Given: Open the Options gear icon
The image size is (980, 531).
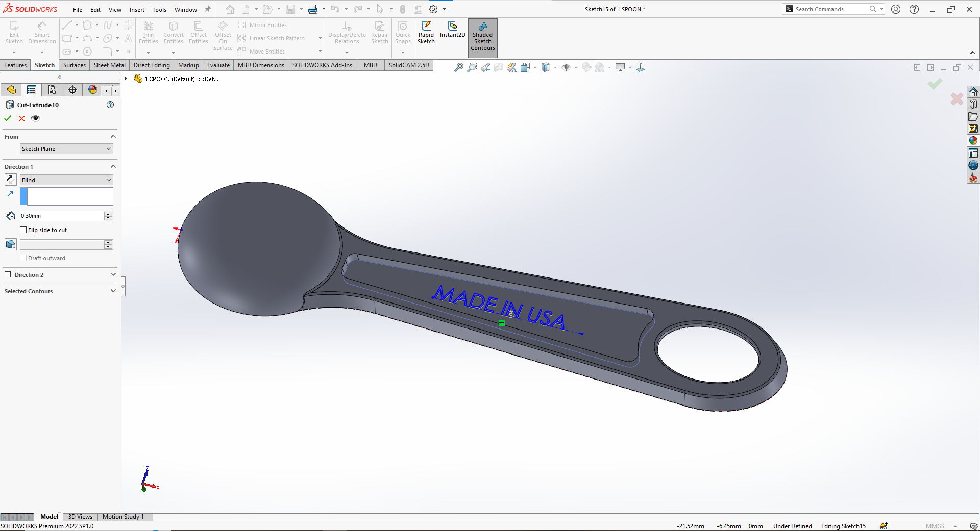Looking at the screenshot, I should [x=433, y=9].
